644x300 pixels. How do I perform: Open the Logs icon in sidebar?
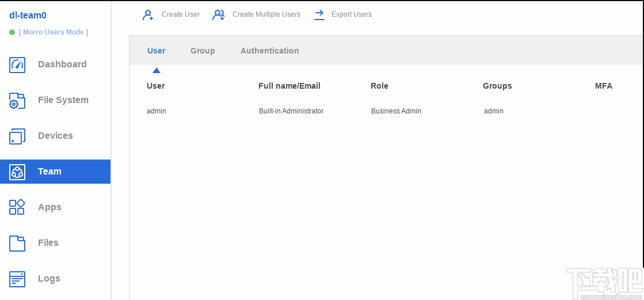click(x=17, y=279)
